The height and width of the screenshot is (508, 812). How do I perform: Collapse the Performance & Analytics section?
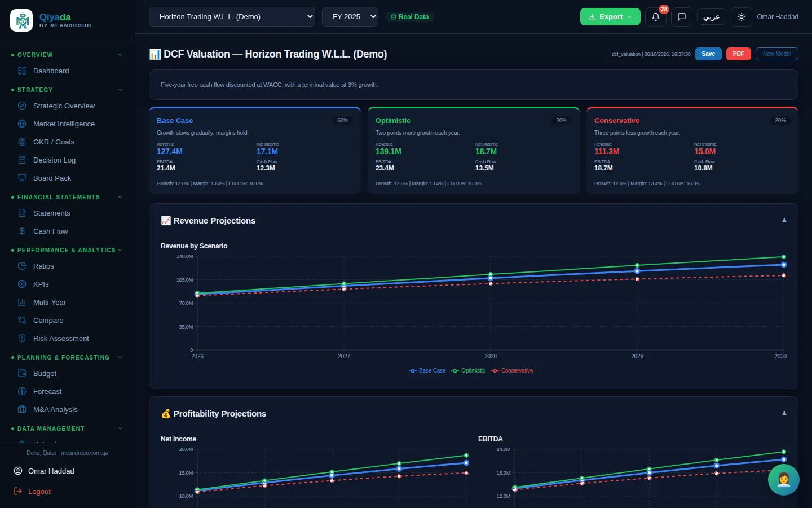pos(120,250)
